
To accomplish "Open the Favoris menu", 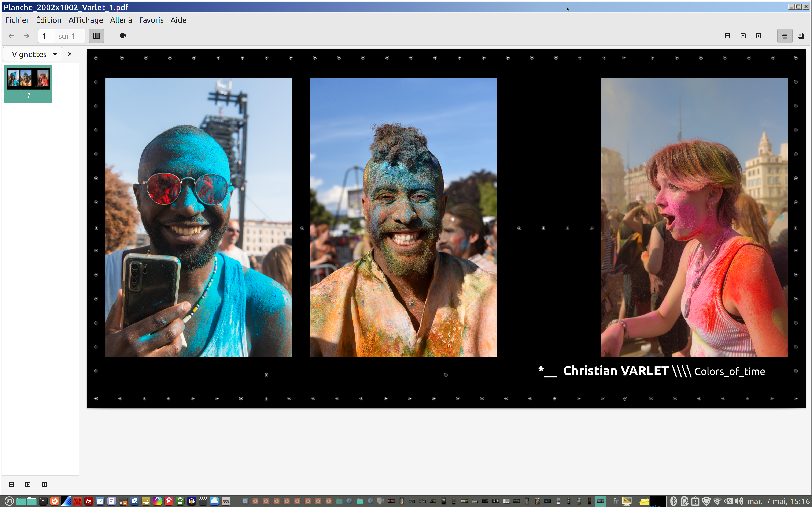I will 151,20.
